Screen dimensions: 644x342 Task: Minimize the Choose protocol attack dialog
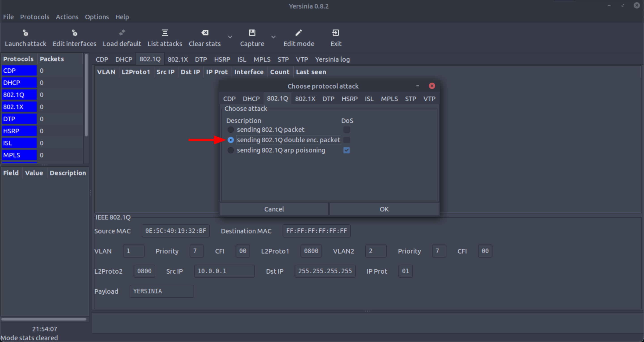[x=417, y=86]
